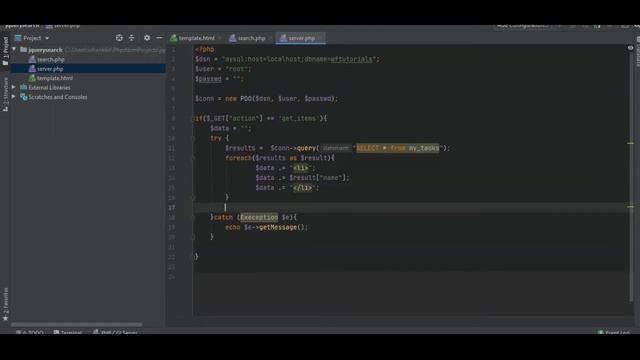Toggle fold marker on the catch line
The image size is (640, 360).
tap(193, 217)
